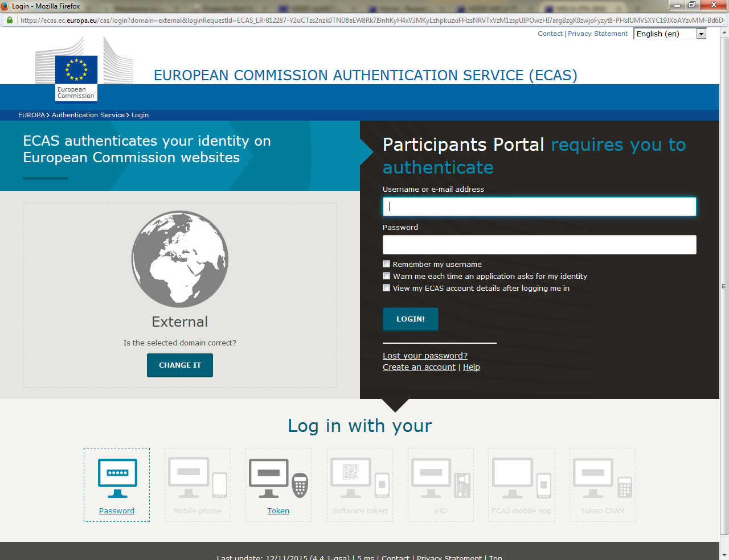
Task: Click the External domain label
Action: click(x=180, y=322)
